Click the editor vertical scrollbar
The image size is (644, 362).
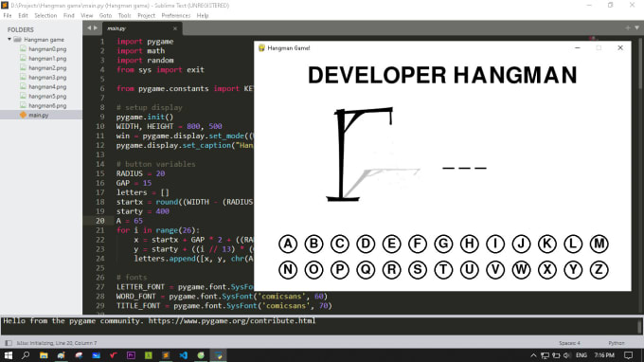pyautogui.click(x=640, y=63)
